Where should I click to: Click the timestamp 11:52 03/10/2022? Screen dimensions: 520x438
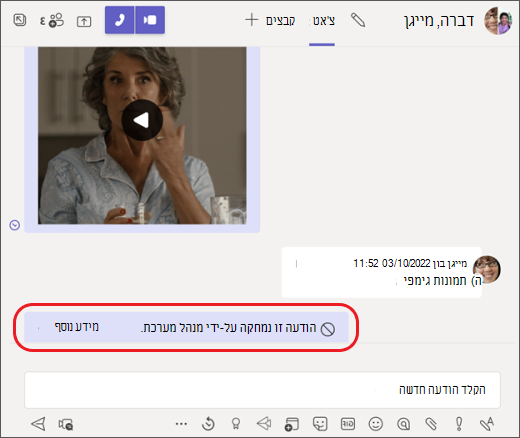click(392, 263)
